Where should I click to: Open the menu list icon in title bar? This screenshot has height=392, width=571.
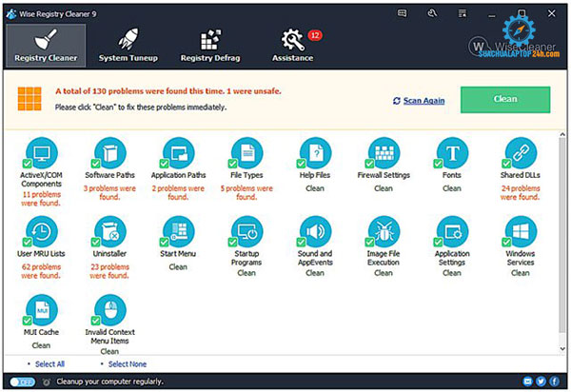click(x=463, y=14)
